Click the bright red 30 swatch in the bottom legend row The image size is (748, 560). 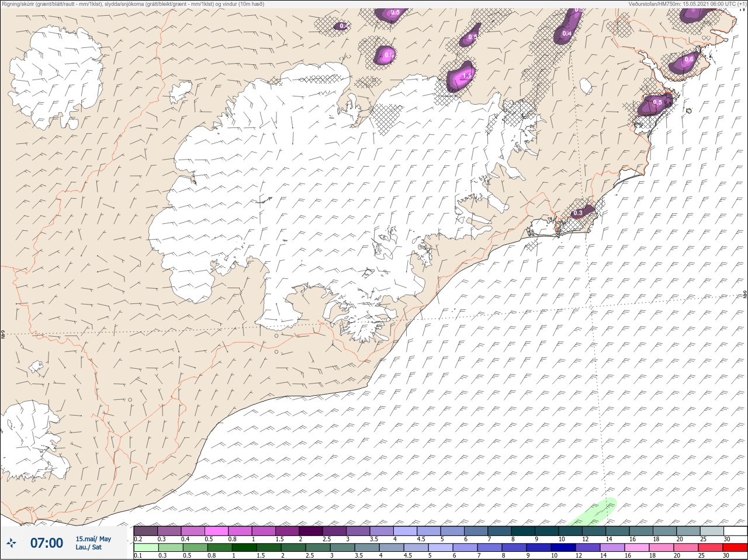click(x=736, y=548)
